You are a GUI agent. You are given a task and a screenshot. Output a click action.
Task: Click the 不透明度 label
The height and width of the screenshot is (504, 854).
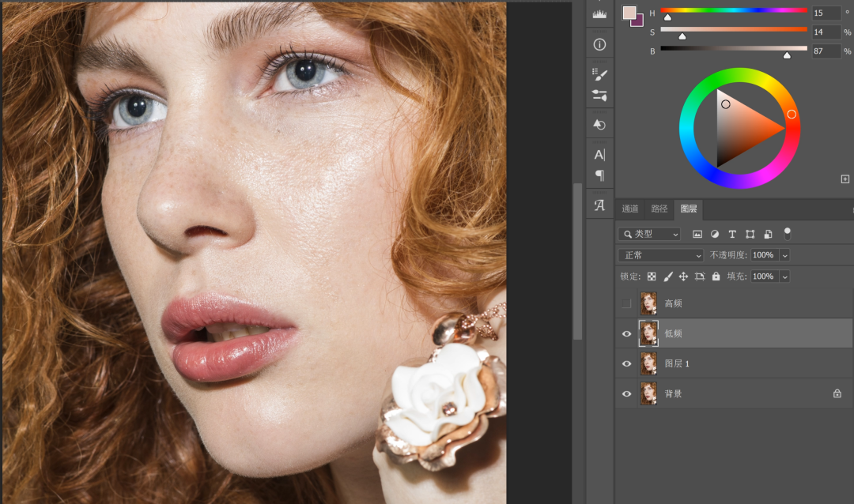tap(728, 255)
